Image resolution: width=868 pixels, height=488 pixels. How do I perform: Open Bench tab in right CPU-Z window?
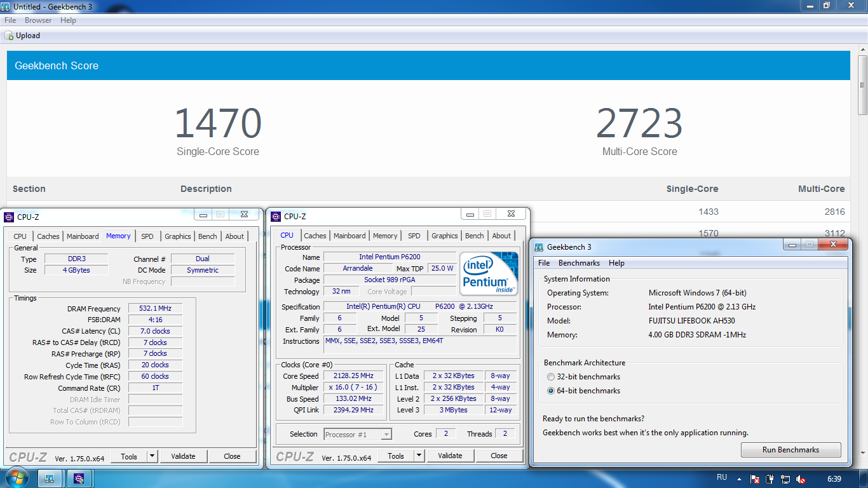[x=475, y=236]
